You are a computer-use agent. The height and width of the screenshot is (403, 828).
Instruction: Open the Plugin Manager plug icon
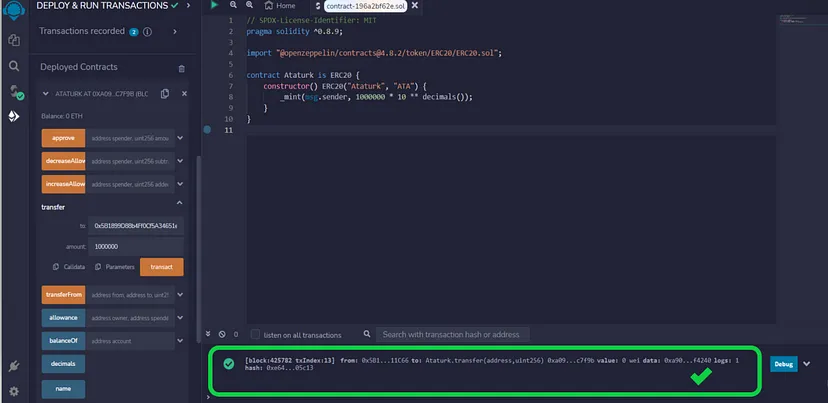[14, 367]
